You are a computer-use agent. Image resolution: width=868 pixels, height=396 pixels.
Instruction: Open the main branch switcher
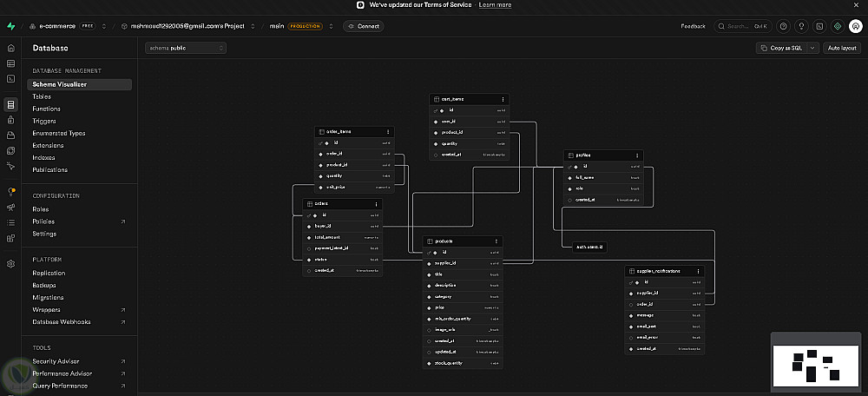click(x=331, y=26)
